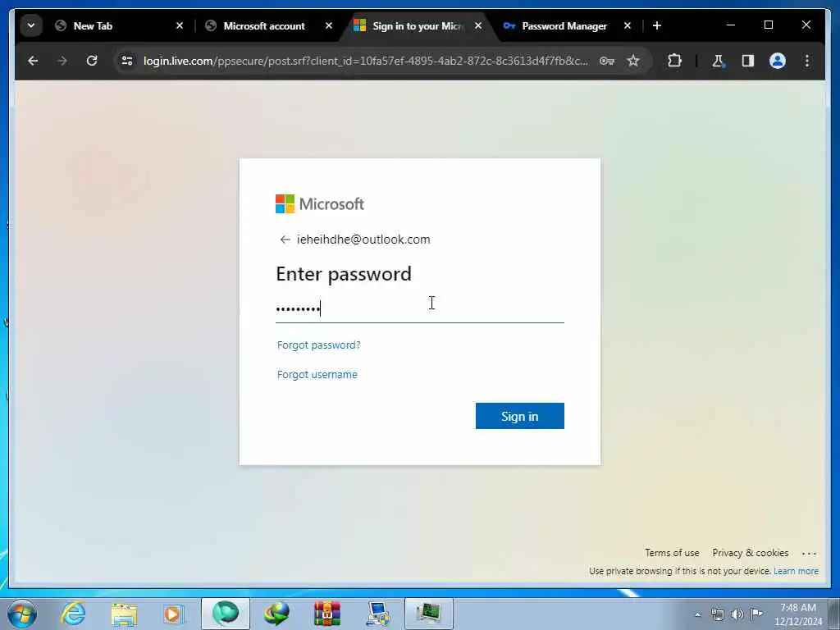The width and height of the screenshot is (840, 630).
Task: Open the footer three-dot more options
Action: (809, 554)
